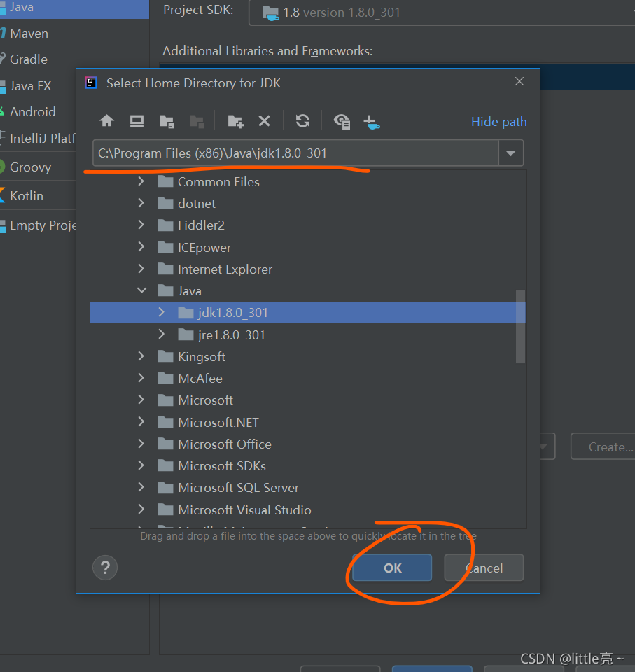Click the Hide path link
The image size is (635, 672).
coord(498,122)
